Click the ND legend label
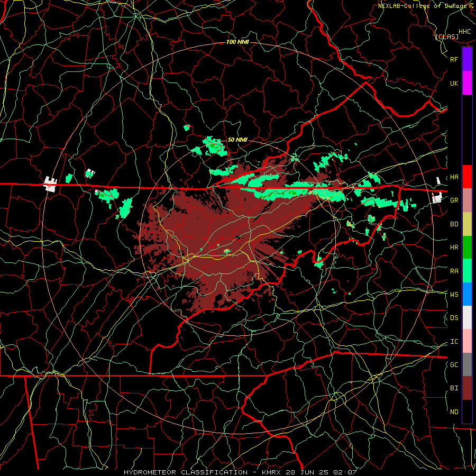 [x=454, y=412]
